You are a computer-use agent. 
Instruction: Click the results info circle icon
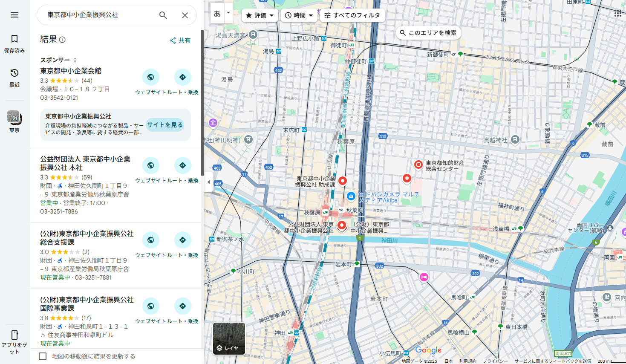tap(62, 40)
